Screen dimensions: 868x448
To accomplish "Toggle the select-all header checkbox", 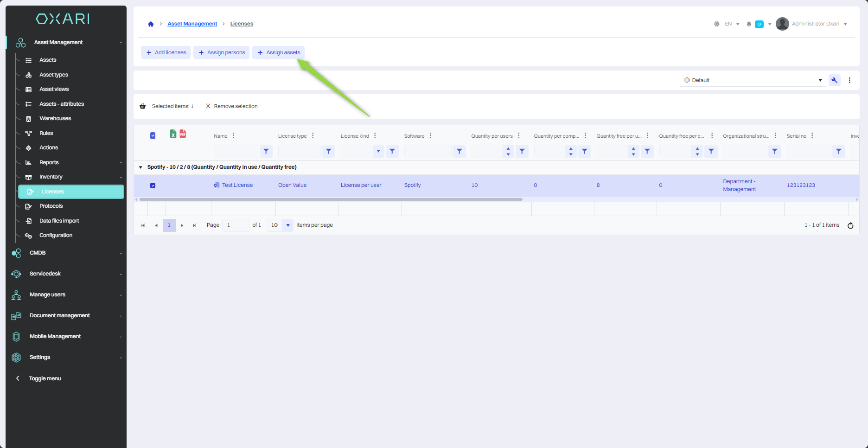I will click(x=153, y=136).
